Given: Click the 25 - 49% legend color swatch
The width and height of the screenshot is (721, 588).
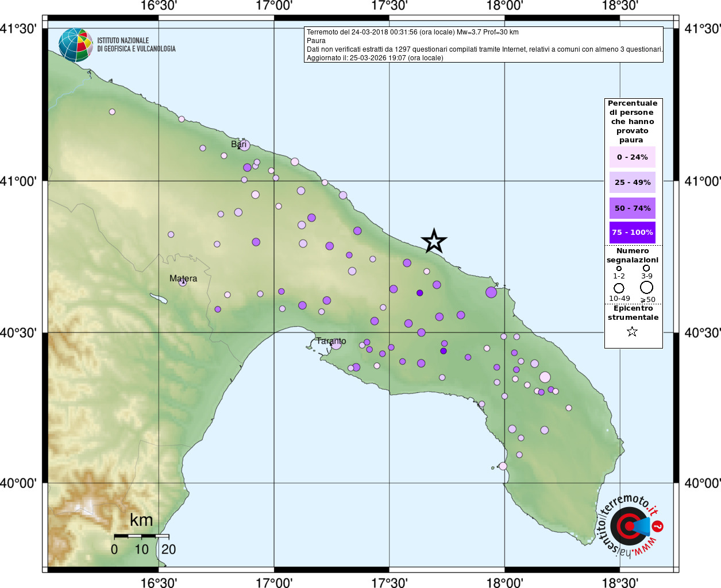Looking at the screenshot, I should coord(632,183).
